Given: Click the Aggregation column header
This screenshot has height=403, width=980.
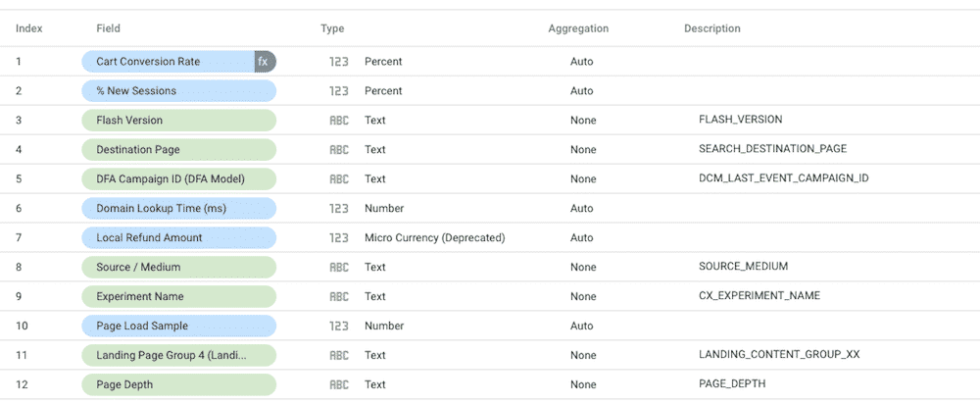Looking at the screenshot, I should (x=578, y=28).
